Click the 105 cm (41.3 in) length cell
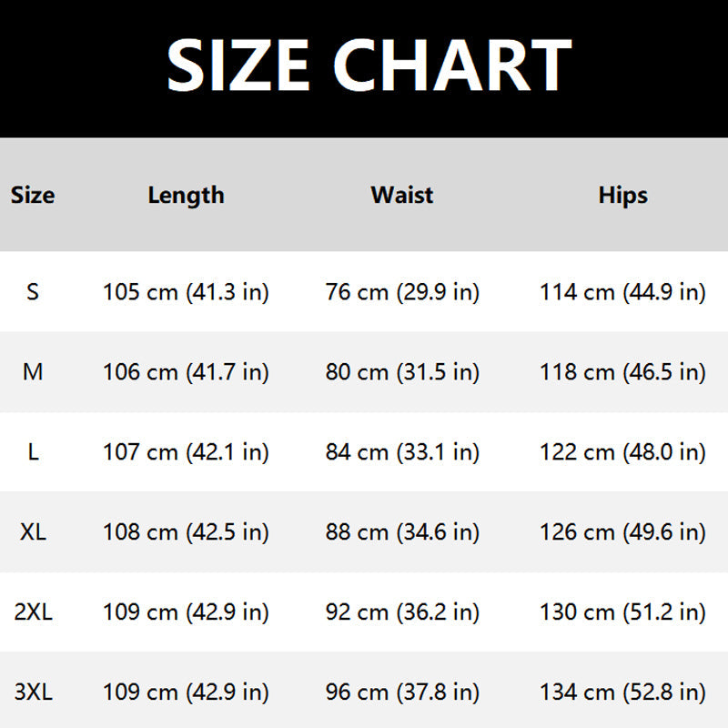This screenshot has height=728, width=728. point(186,292)
